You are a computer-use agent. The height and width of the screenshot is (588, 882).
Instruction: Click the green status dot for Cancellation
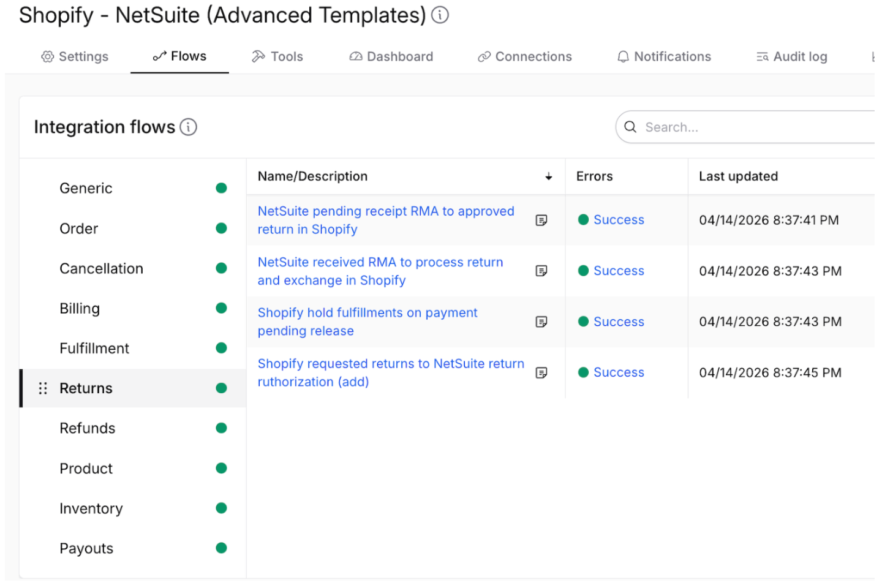222,268
